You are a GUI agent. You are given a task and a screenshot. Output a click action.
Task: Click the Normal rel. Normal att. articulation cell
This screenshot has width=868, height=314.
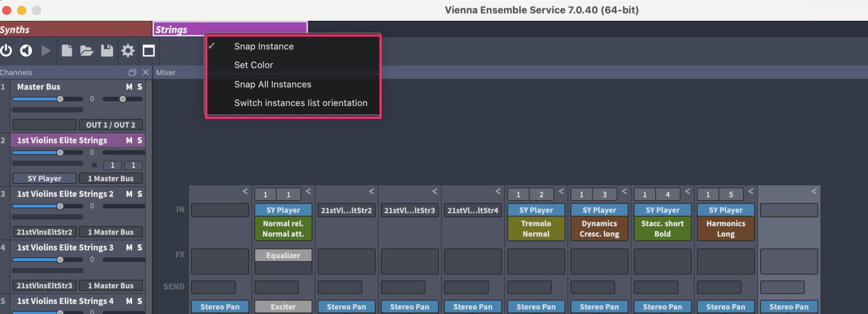click(x=283, y=229)
